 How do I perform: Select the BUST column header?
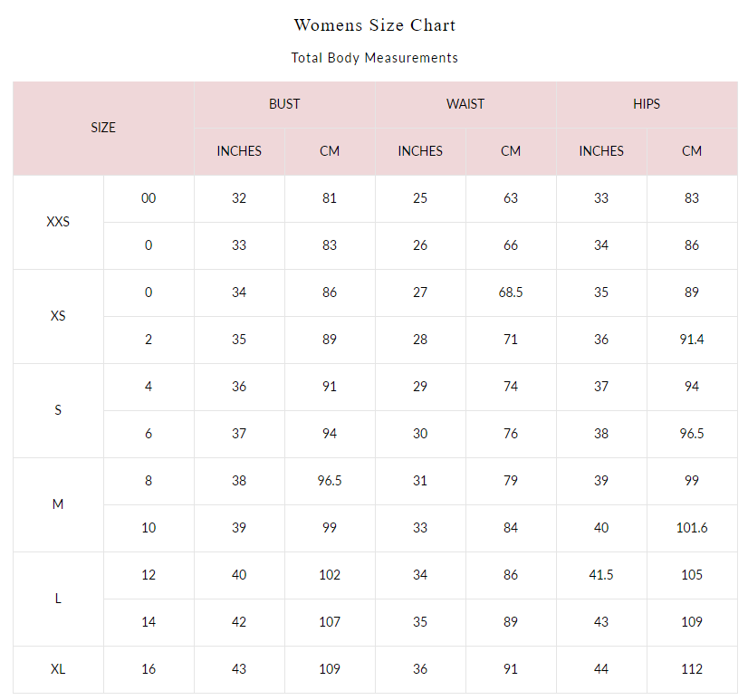[284, 104]
